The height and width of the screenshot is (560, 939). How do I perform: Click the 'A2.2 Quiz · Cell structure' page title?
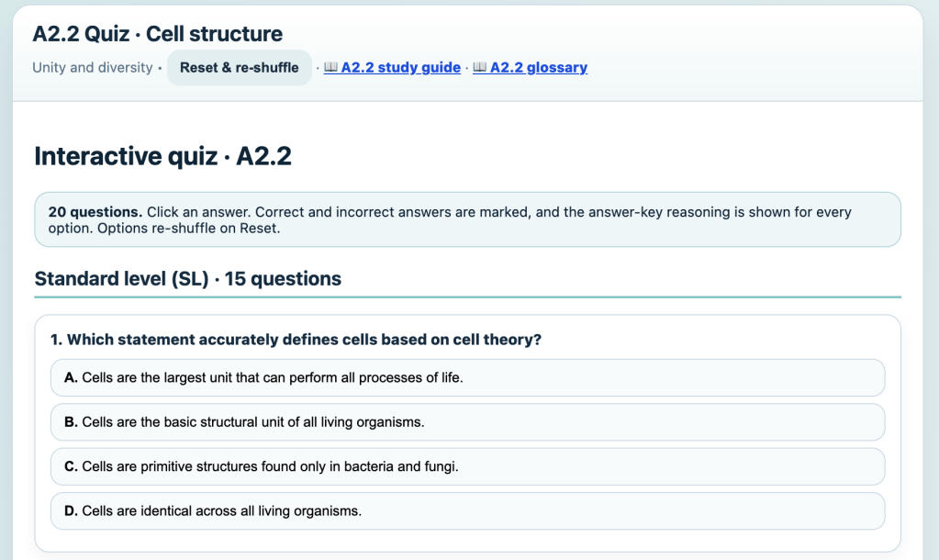pyautogui.click(x=157, y=34)
